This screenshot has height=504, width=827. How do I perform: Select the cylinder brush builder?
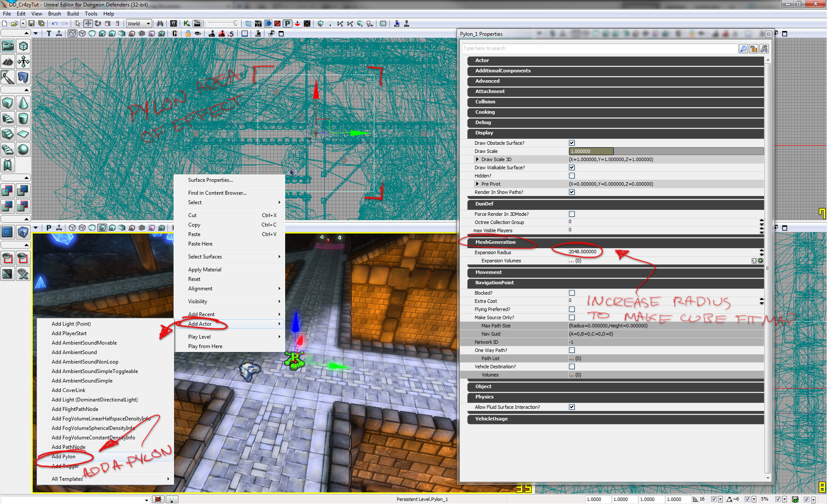[x=23, y=118]
